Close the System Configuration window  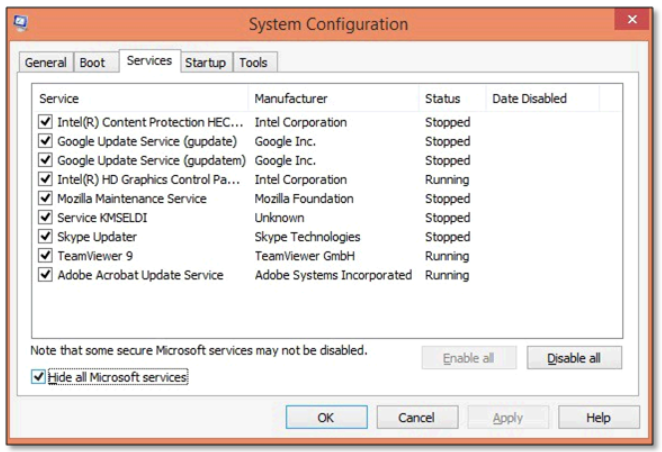(x=631, y=21)
